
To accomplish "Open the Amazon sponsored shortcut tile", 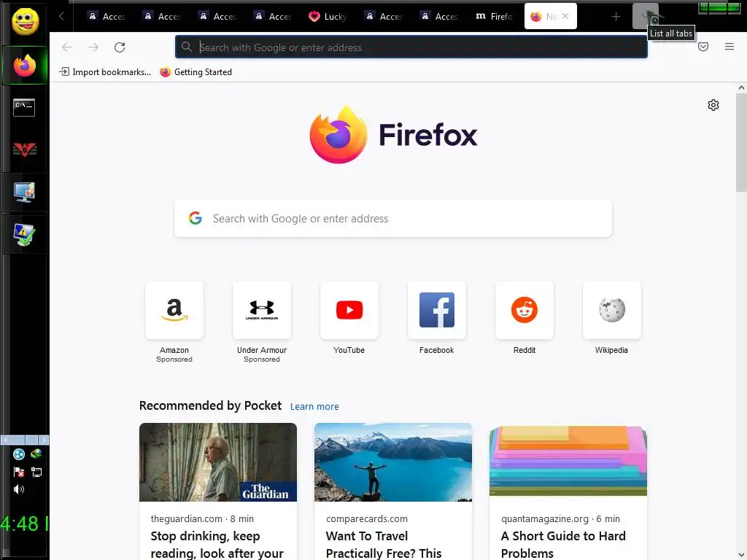I will click(174, 310).
